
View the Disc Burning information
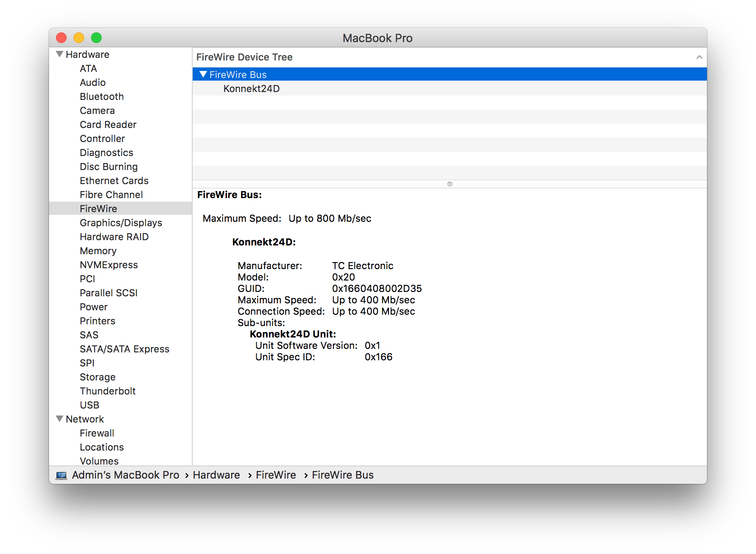[x=109, y=167]
